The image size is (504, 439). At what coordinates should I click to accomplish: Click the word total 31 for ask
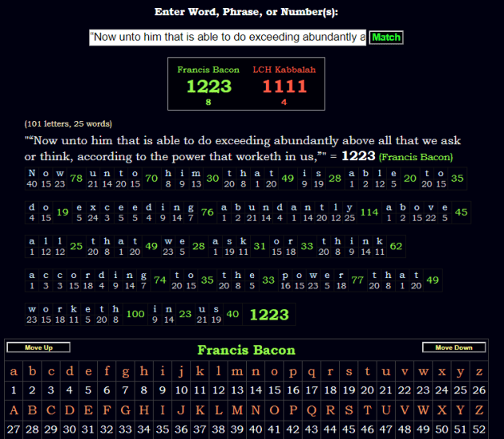pos(260,246)
